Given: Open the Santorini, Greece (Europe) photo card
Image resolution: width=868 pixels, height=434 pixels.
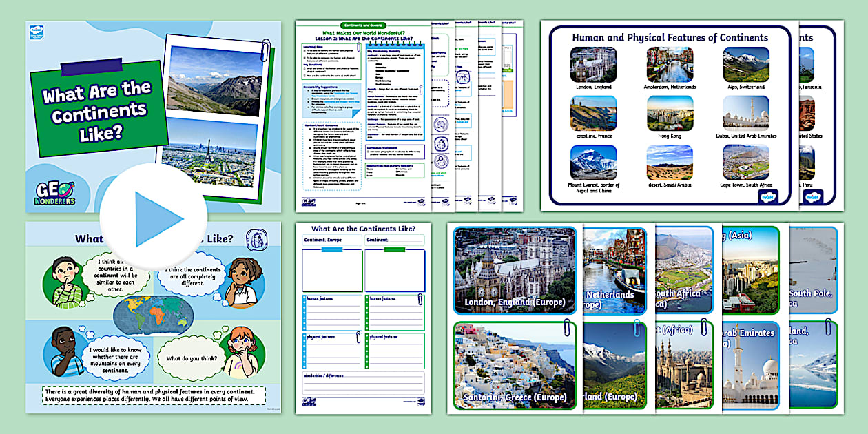Looking at the screenshot, I should [515, 366].
